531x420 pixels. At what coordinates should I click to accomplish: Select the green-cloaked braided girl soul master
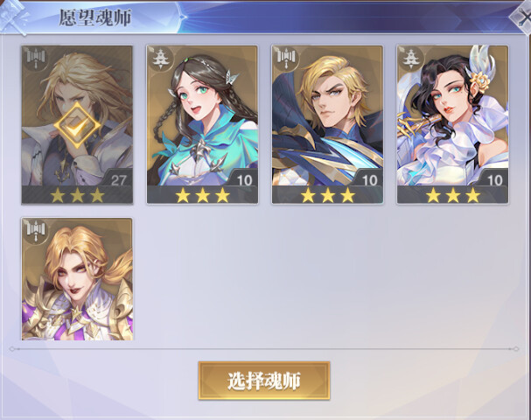pos(202,124)
